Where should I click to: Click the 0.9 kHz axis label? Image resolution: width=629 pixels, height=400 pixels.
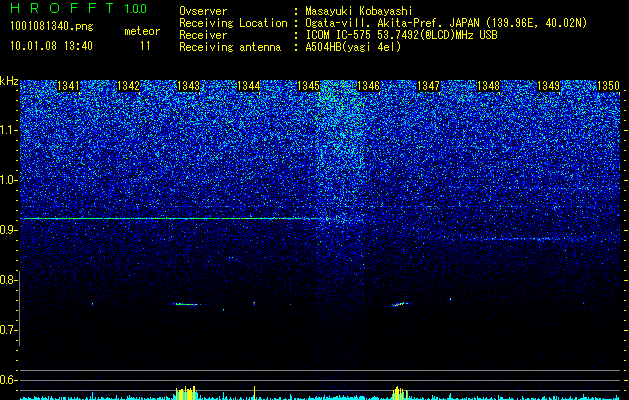[8, 230]
